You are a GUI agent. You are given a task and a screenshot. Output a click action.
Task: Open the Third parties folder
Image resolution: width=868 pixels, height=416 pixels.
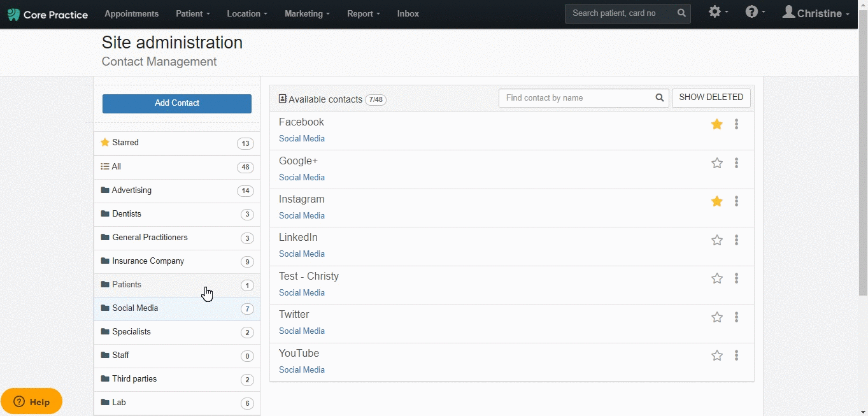tap(177, 380)
